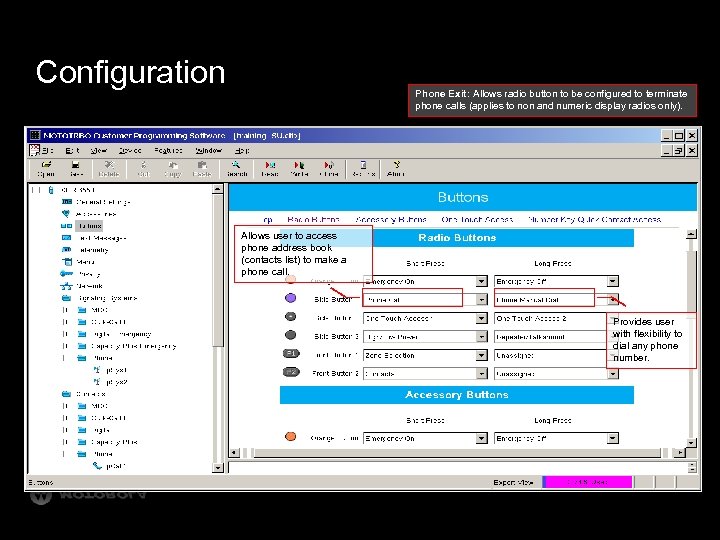Expand Capacity Plus folder under Contacts
This screenshot has width=720, height=540.
[65, 442]
